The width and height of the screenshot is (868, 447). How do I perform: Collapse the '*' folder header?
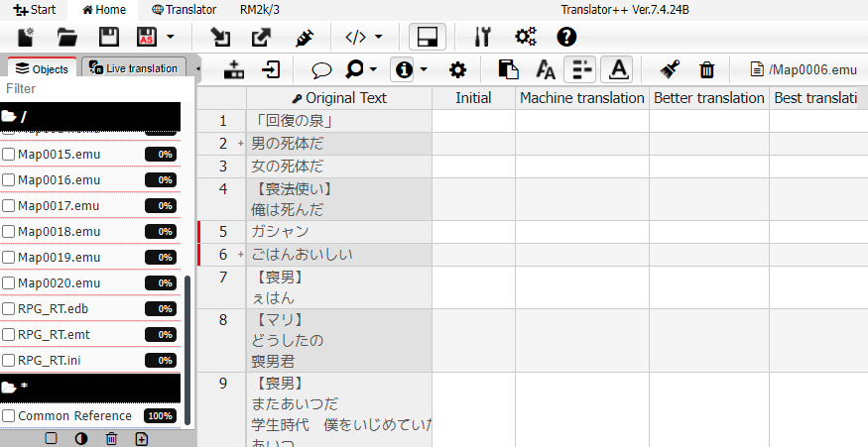[x=90, y=388]
